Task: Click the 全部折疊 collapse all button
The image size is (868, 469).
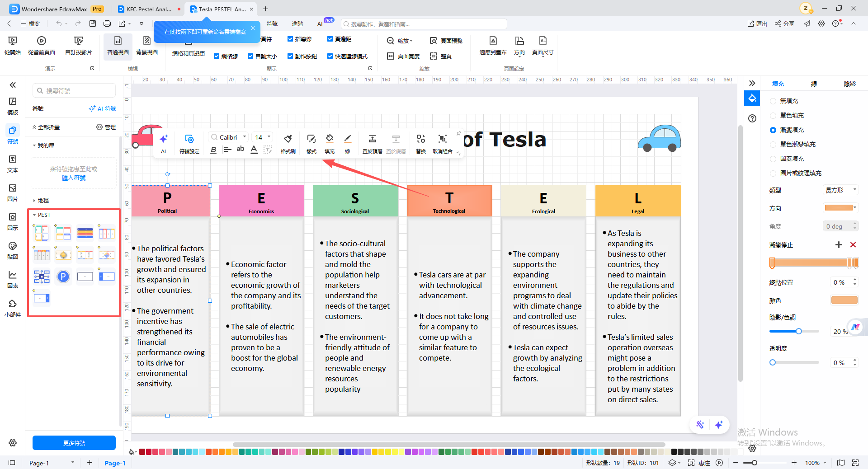Action: (46, 127)
